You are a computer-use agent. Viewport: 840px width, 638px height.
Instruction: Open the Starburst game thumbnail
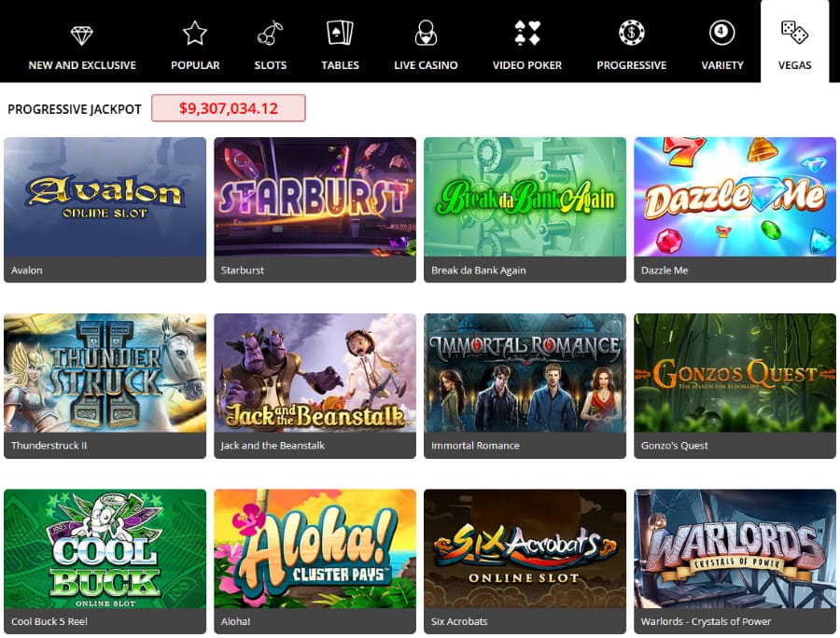click(x=315, y=197)
